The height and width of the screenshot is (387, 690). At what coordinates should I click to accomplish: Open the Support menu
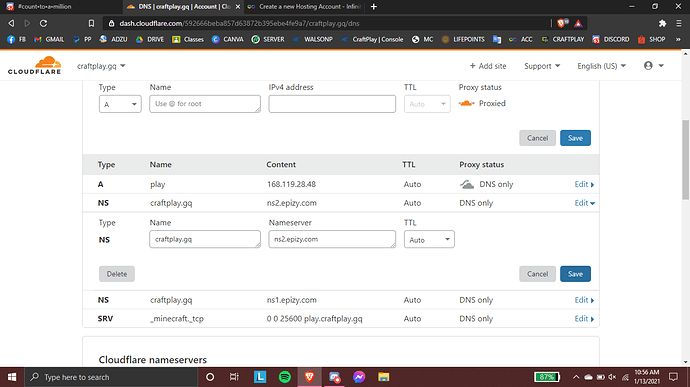[x=542, y=66]
